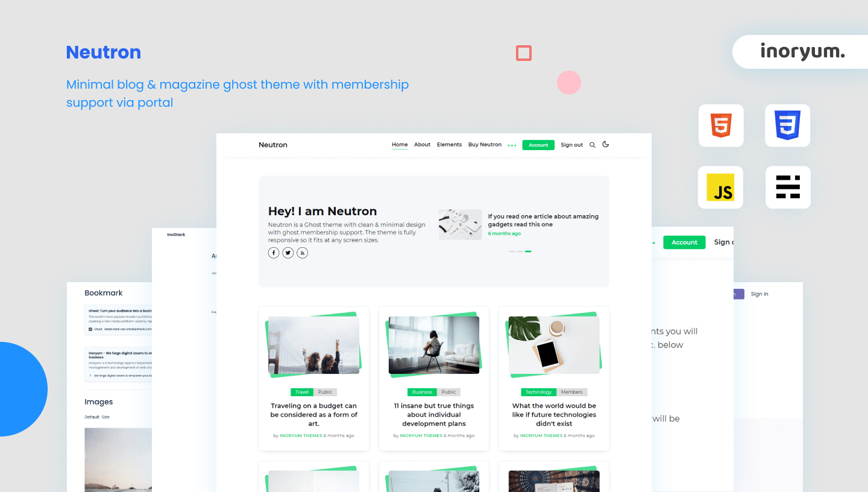Click the CSS3 logo icon
Image resolution: width=868 pixels, height=492 pixels.
[x=788, y=125]
